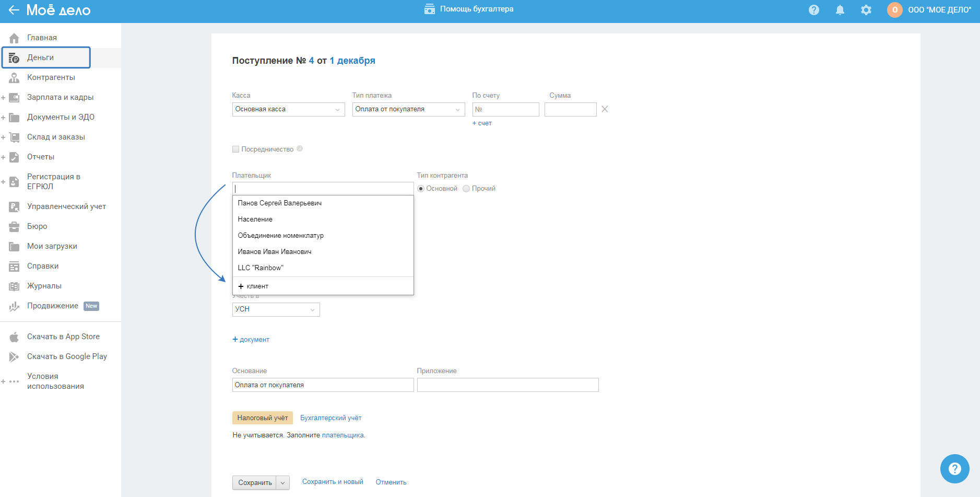
Task: Choose LLC "Rainbow" from payer list
Action: [x=261, y=268]
